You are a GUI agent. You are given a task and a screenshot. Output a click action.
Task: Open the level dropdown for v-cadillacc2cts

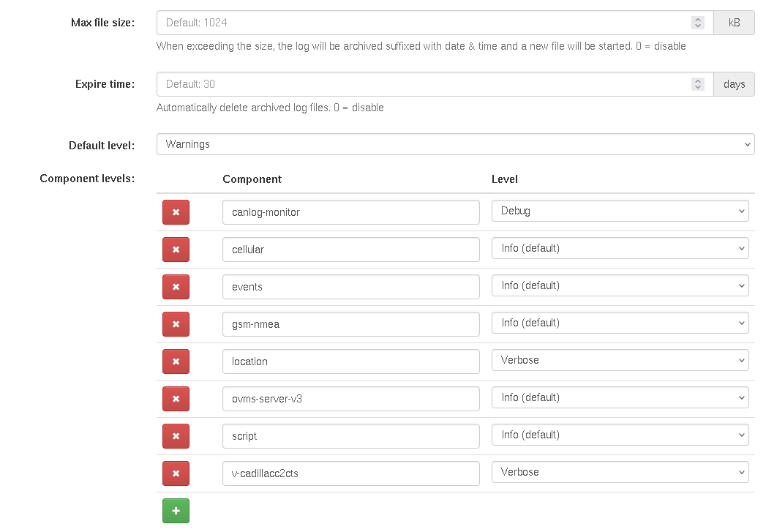tap(620, 472)
